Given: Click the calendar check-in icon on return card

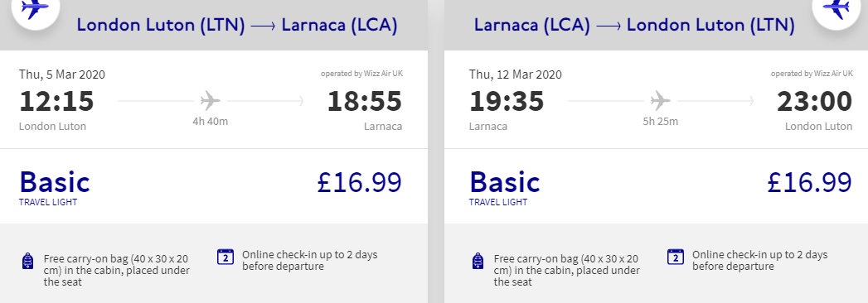Looking at the screenshot, I should click(x=676, y=257).
